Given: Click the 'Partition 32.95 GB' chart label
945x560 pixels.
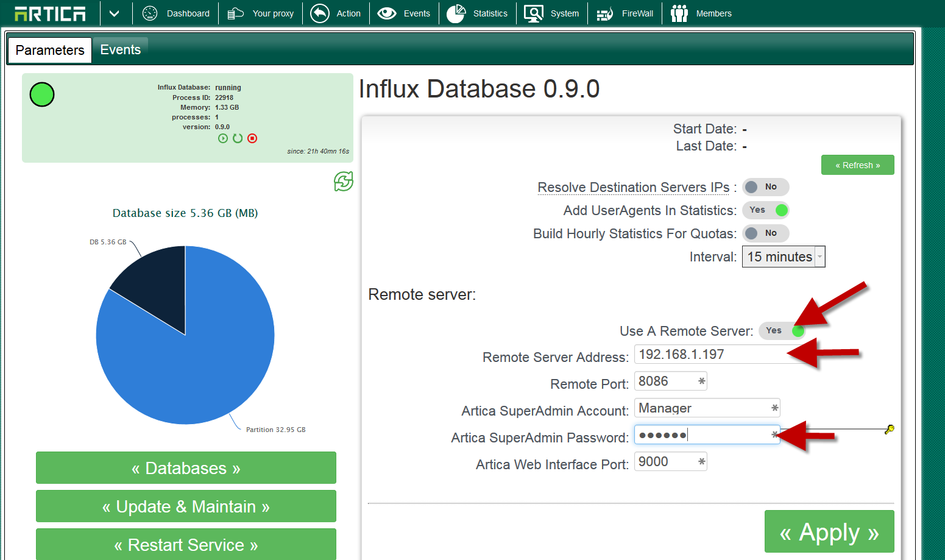Looking at the screenshot, I should coord(276,430).
